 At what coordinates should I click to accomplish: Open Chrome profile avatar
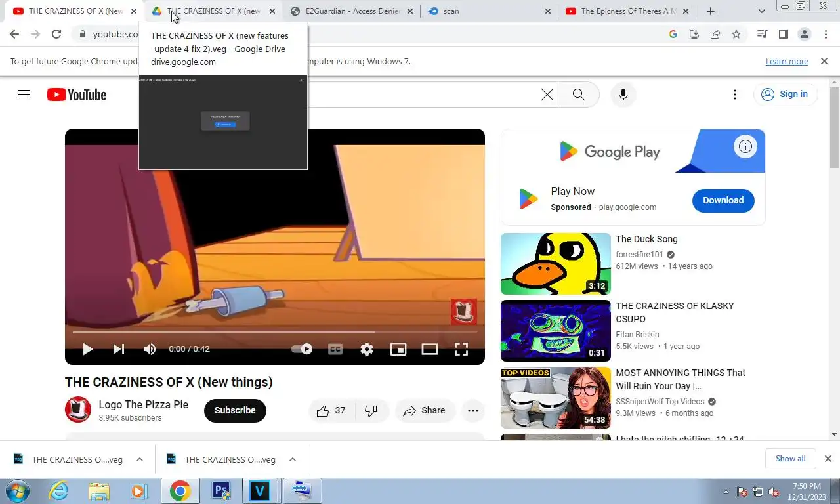pos(804,34)
